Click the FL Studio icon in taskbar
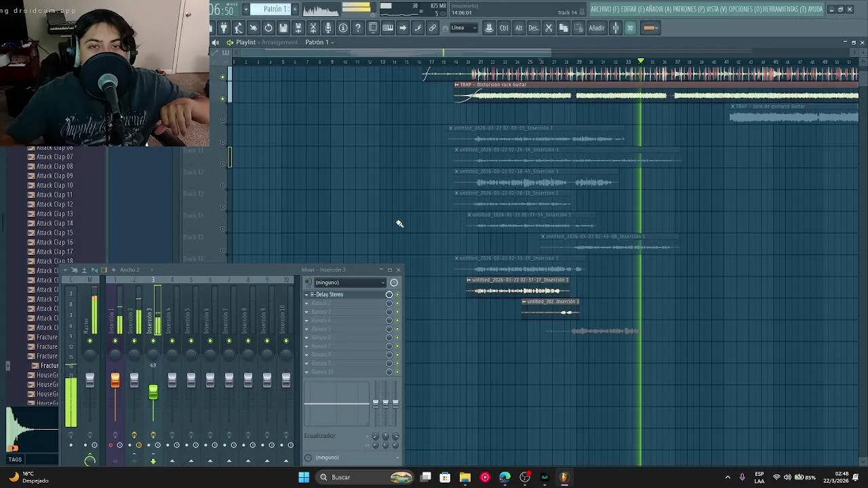 [x=564, y=477]
